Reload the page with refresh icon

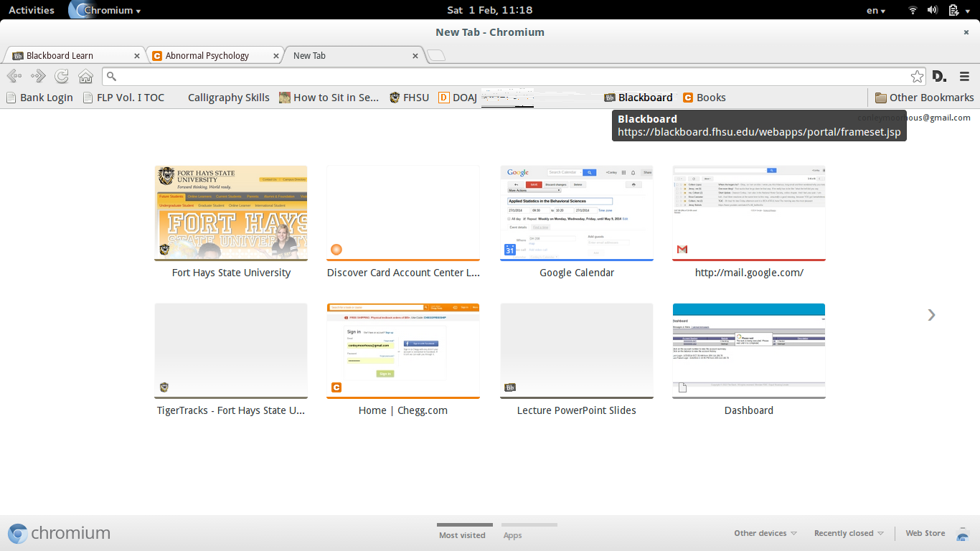[x=62, y=76]
